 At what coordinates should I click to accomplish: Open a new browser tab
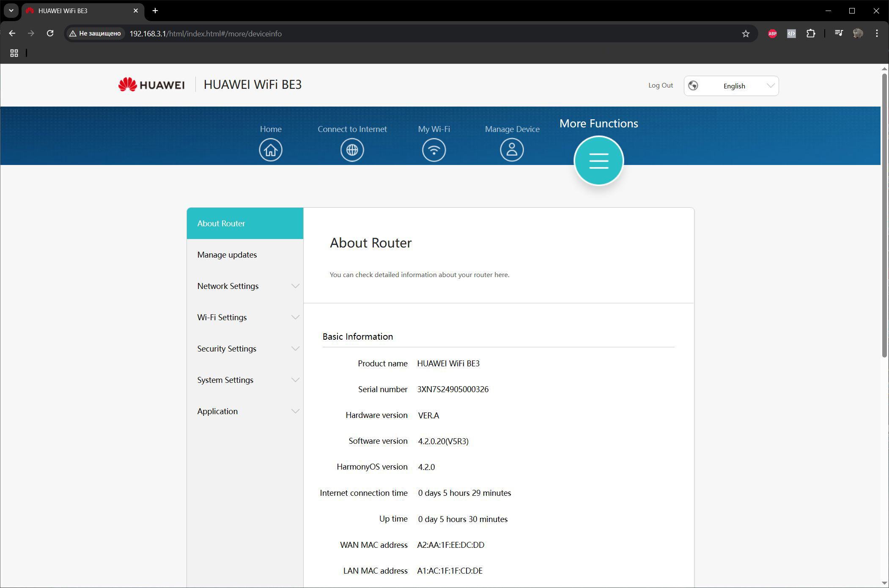tap(155, 11)
